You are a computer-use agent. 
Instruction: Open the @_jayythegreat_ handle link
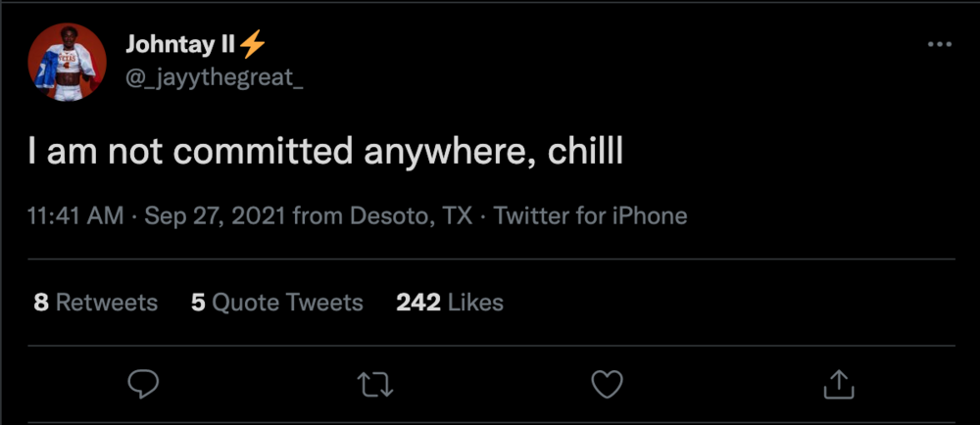click(x=215, y=77)
